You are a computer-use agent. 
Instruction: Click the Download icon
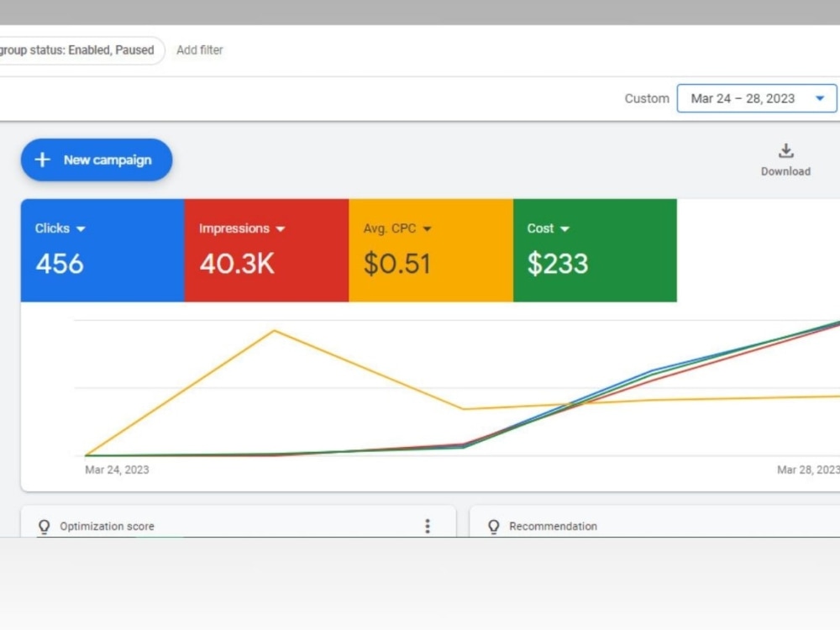(785, 150)
